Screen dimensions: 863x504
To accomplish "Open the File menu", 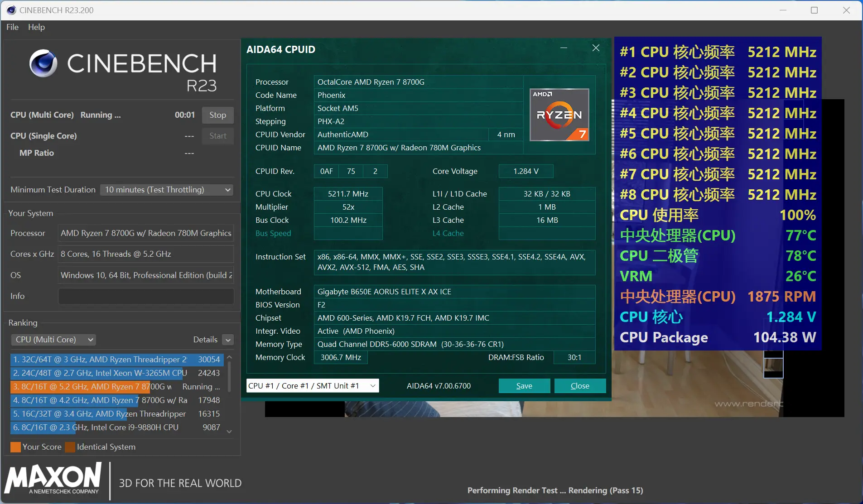I will click(x=12, y=27).
